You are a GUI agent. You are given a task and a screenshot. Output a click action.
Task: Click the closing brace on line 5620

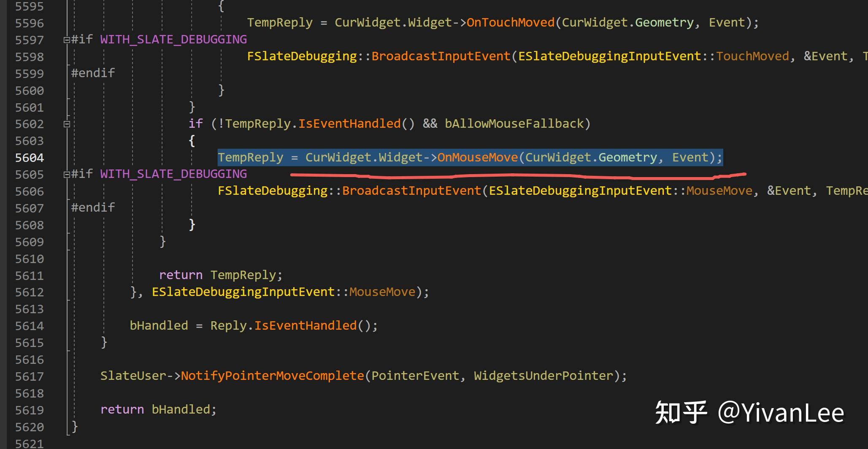pyautogui.click(x=75, y=427)
